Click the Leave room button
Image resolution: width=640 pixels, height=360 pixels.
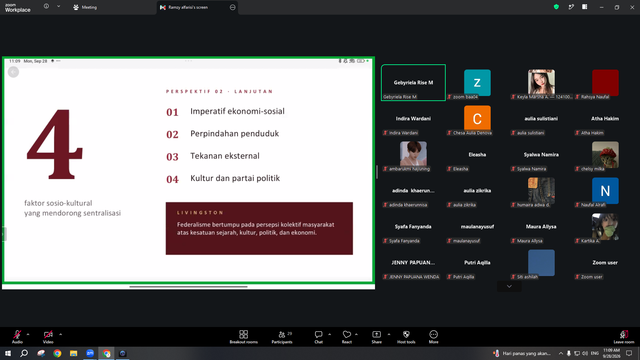pyautogui.click(x=624, y=337)
